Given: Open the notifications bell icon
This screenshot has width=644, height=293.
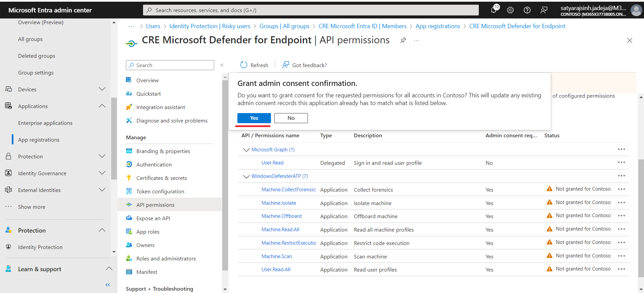Looking at the screenshot, I should [x=494, y=10].
